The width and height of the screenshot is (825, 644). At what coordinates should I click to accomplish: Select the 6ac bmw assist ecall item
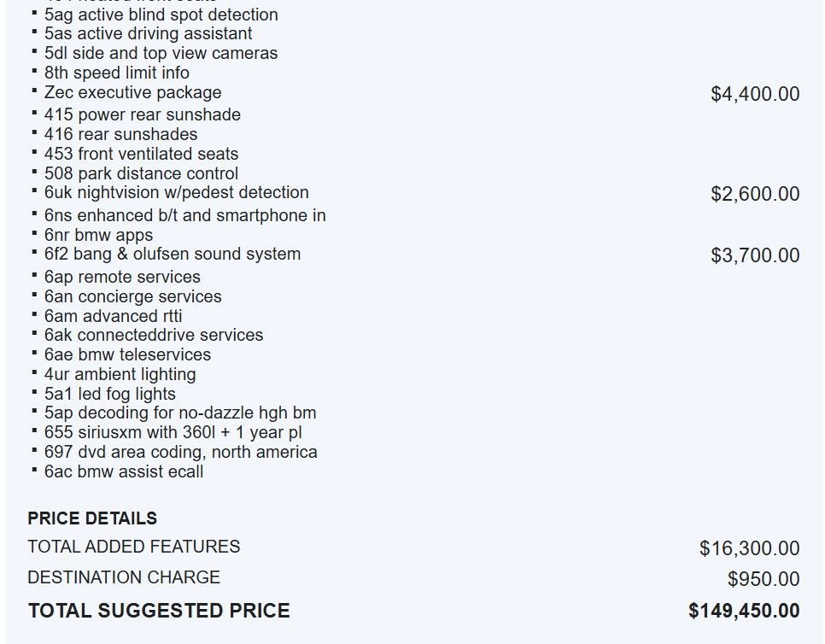point(124,471)
